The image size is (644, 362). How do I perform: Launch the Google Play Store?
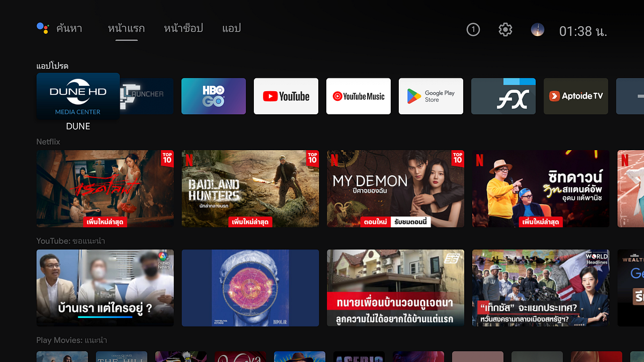[x=430, y=96]
